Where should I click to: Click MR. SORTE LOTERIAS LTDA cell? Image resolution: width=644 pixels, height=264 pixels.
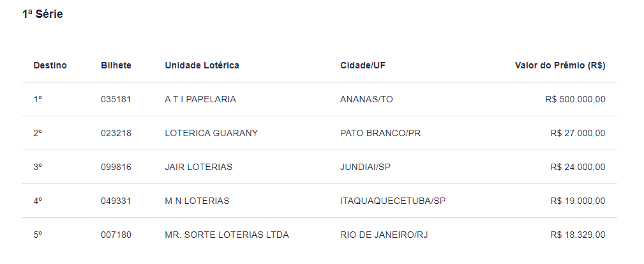click(x=227, y=235)
